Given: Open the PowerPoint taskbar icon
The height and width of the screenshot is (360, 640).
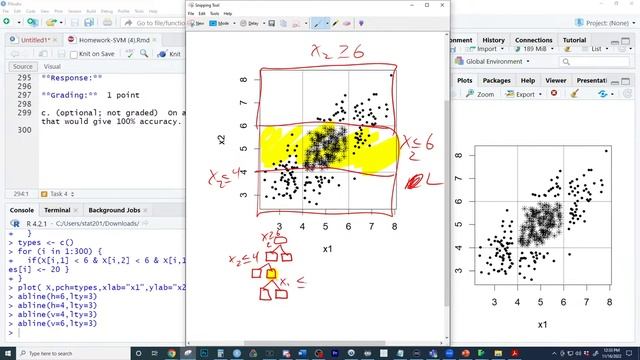Looking at the screenshot, I should (x=466, y=353).
